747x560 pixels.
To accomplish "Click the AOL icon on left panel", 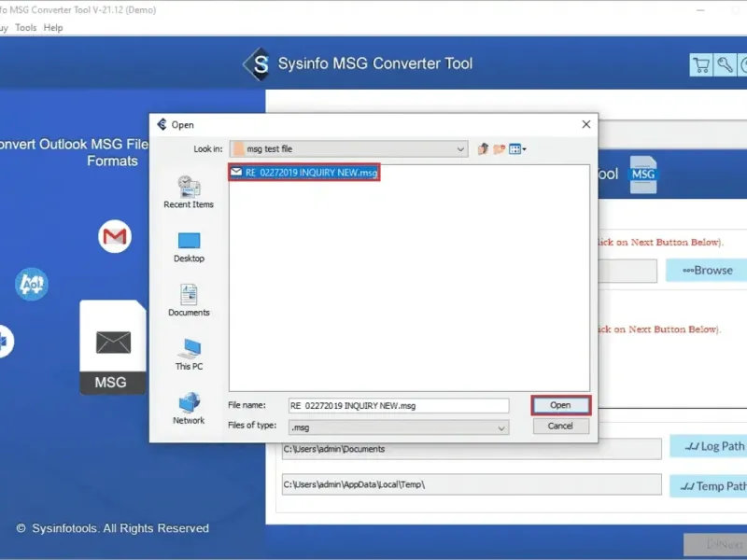I will [x=32, y=285].
